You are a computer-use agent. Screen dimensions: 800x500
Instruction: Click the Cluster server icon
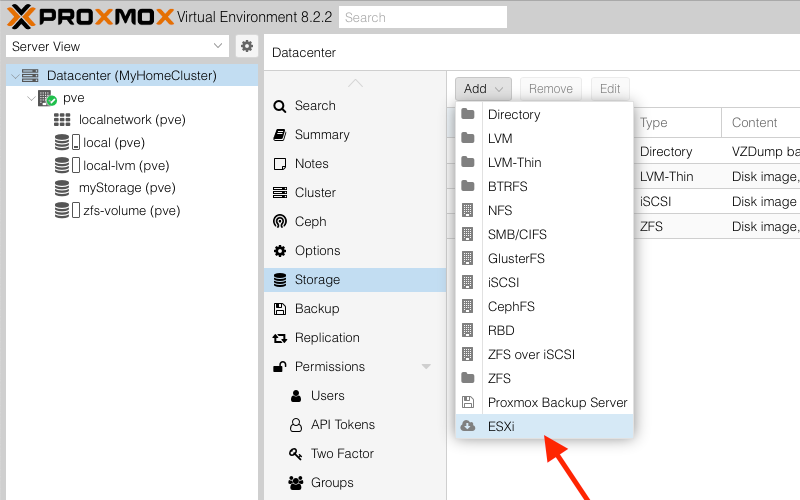(x=280, y=193)
